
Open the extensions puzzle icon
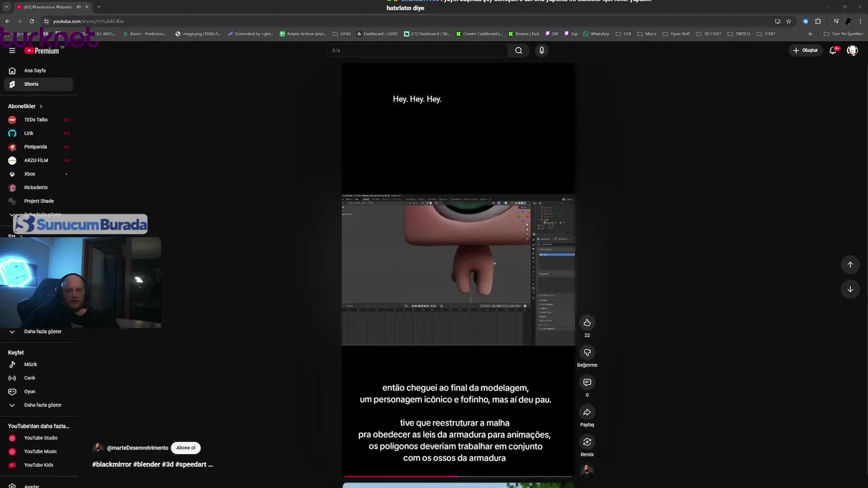[818, 21]
